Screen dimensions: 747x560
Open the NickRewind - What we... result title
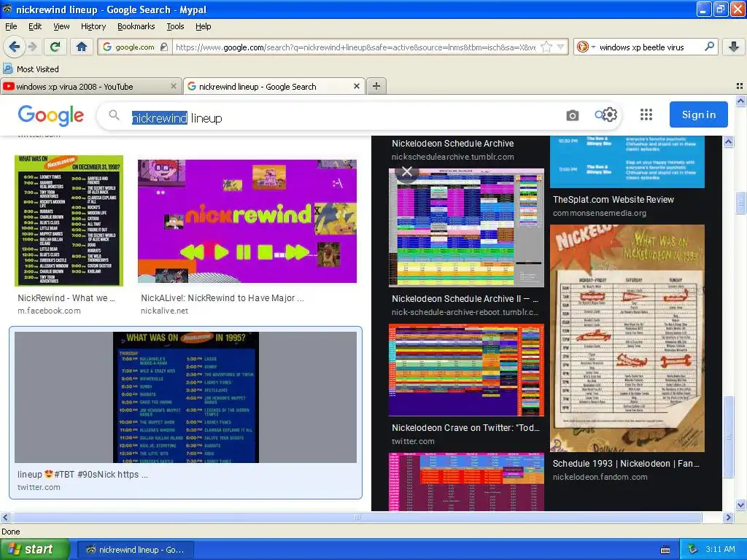pos(66,297)
